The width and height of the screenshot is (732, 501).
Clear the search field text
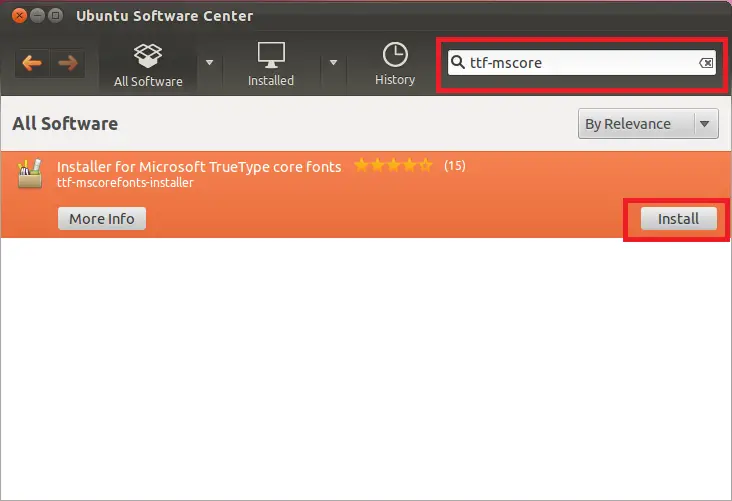pyautogui.click(x=706, y=63)
